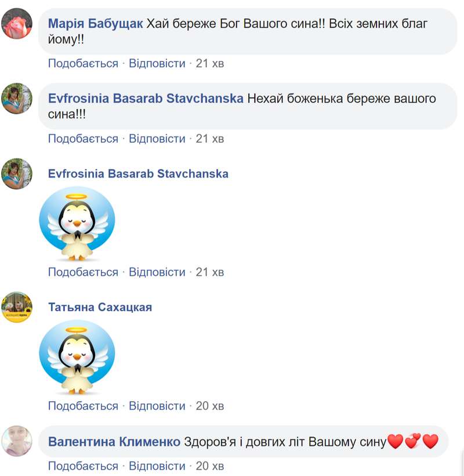Reply to Evfrosinia's sticker comment
This screenshot has width=464, height=476.
[x=157, y=272]
